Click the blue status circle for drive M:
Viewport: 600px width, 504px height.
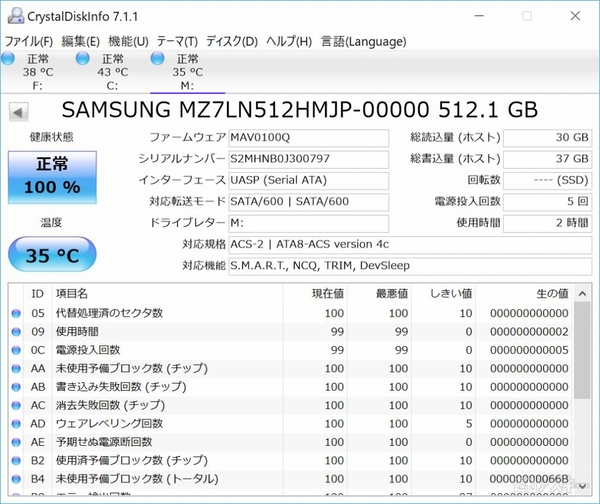point(157,59)
